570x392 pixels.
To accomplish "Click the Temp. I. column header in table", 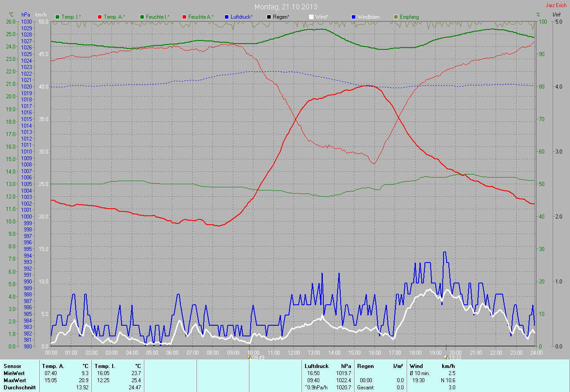I will pos(105,366).
